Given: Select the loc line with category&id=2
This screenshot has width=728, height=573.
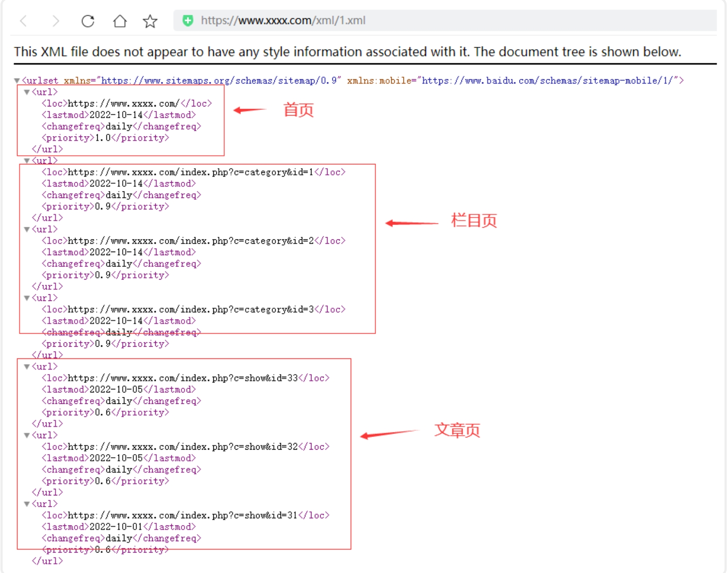Looking at the screenshot, I should (x=194, y=241).
